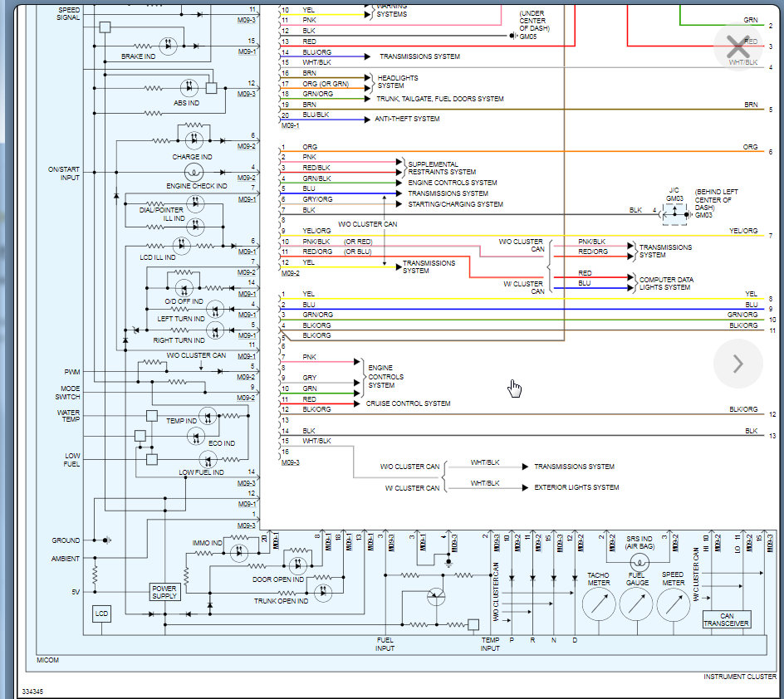The height and width of the screenshot is (699, 784).
Task: Click the LCD ILL IND LED symbol
Action: click(x=182, y=246)
